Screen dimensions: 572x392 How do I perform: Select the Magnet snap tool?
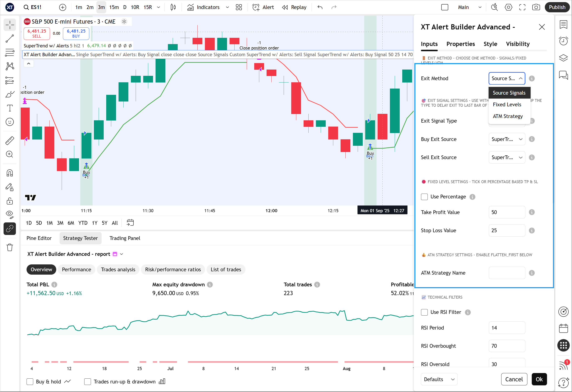point(10,173)
